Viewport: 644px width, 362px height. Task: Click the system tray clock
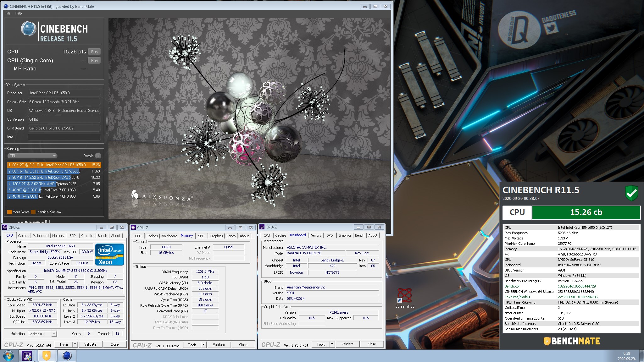point(626,356)
